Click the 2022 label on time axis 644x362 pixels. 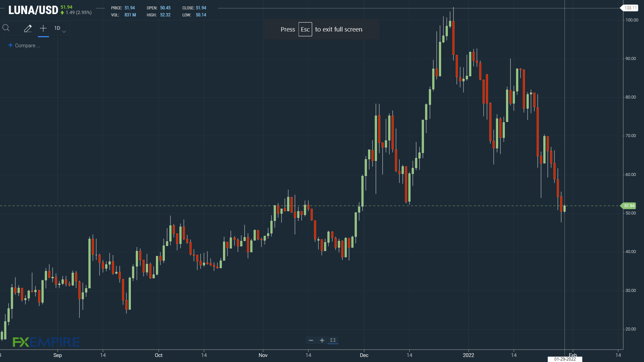[x=468, y=355]
